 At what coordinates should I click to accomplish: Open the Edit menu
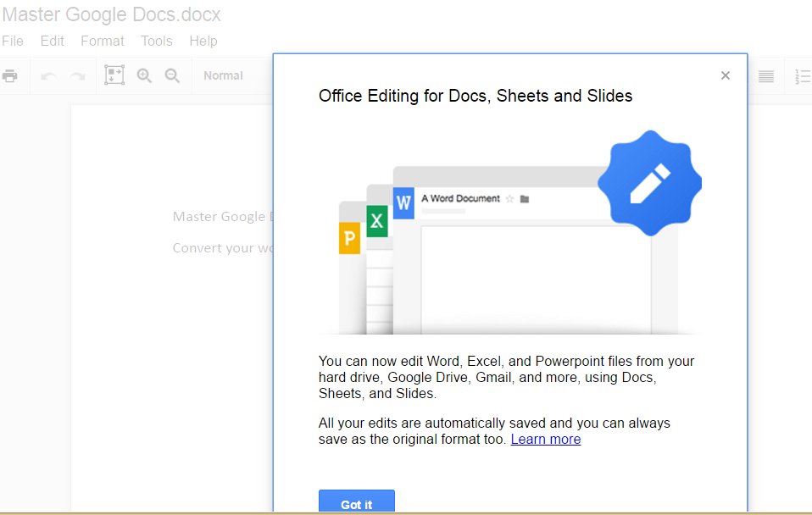point(53,41)
